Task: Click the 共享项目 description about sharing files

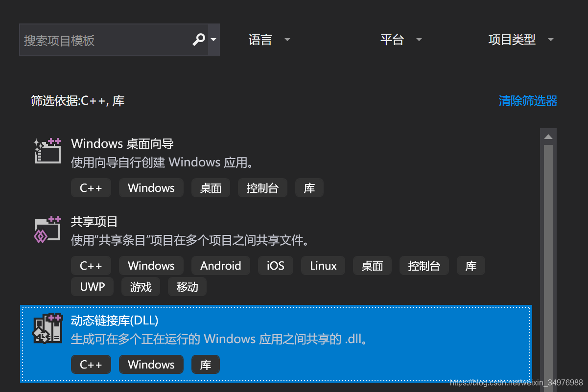Action: pos(191,240)
